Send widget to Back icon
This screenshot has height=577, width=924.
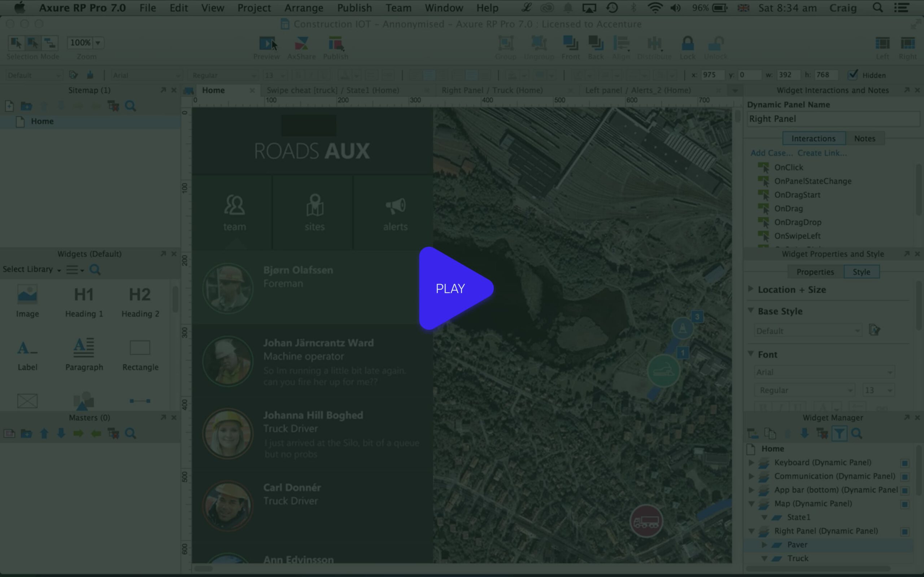coord(596,44)
